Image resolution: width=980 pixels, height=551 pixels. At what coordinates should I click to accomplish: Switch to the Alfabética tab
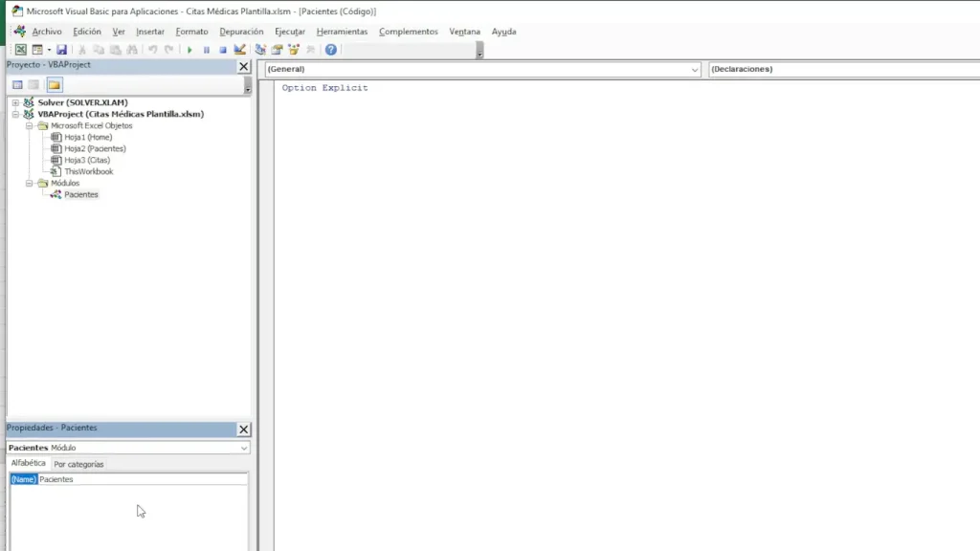coord(28,463)
